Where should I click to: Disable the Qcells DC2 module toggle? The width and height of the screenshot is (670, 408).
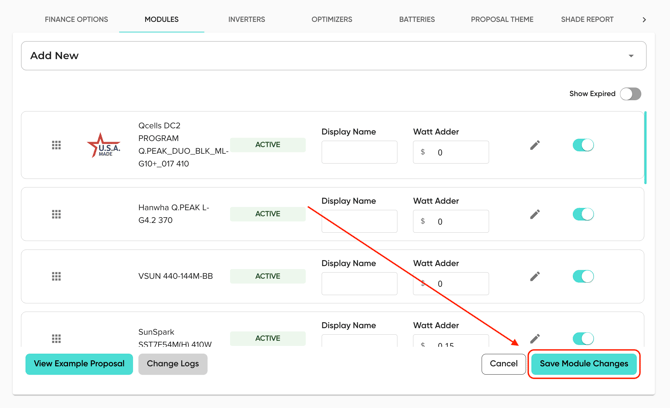click(583, 145)
